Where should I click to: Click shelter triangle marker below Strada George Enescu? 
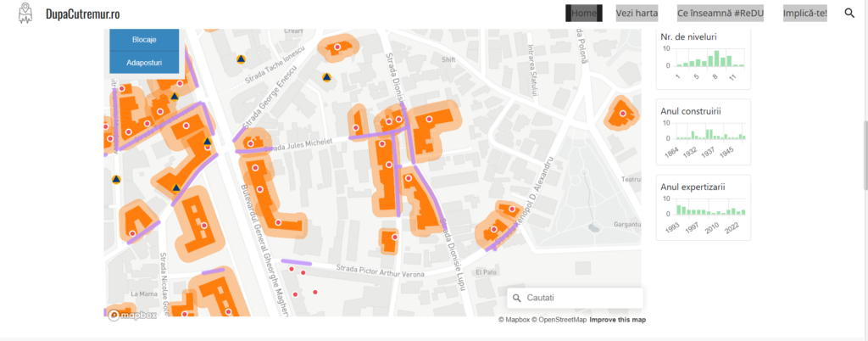coord(326,78)
